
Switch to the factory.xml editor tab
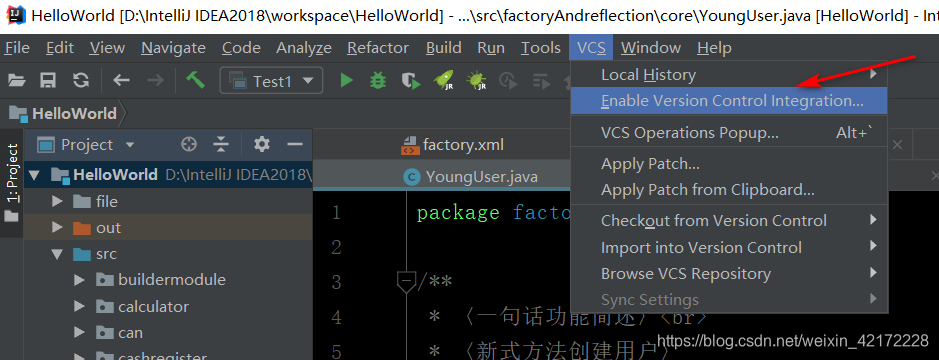(453, 144)
